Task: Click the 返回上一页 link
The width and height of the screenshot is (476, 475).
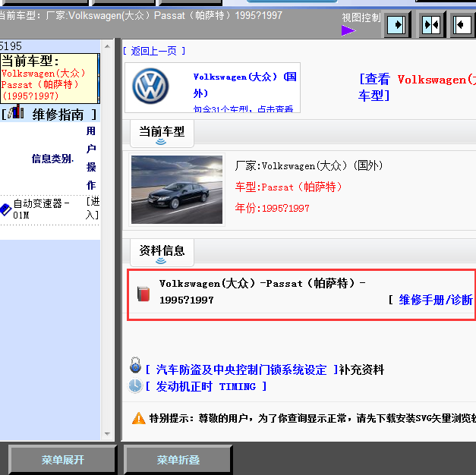Action: pyautogui.click(x=154, y=51)
